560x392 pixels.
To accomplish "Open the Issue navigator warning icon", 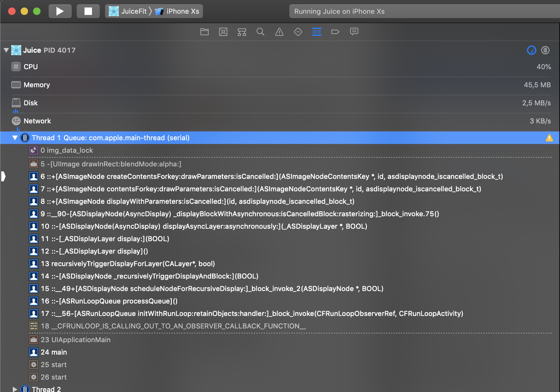I will [279, 32].
